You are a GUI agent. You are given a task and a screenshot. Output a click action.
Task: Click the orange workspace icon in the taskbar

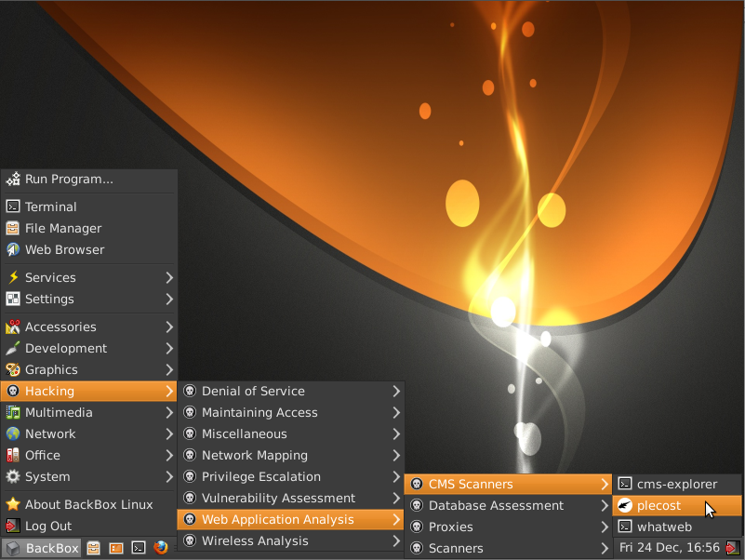115,548
